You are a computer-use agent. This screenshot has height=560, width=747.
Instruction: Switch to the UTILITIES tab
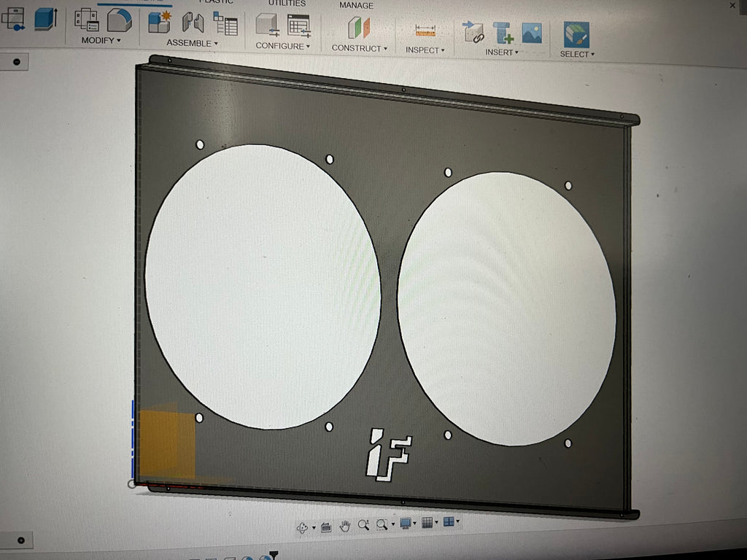(x=287, y=3)
